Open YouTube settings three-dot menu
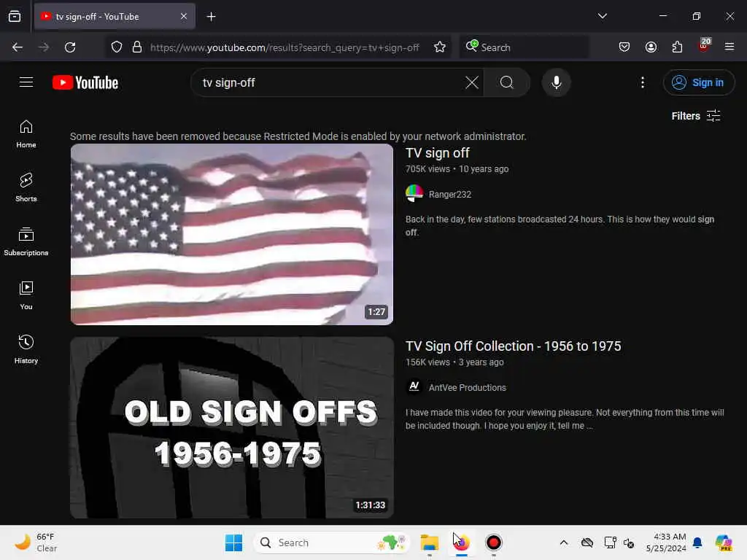747x560 pixels. (x=643, y=82)
